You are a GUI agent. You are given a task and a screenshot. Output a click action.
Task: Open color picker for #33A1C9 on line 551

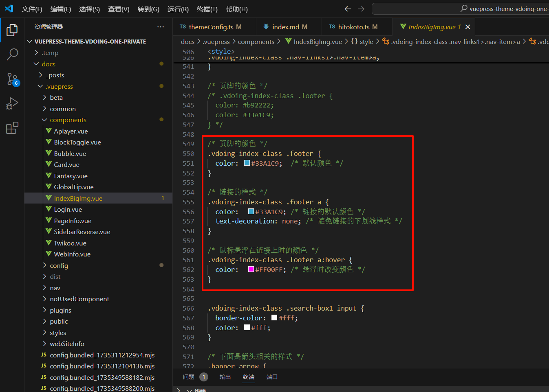tap(247, 163)
